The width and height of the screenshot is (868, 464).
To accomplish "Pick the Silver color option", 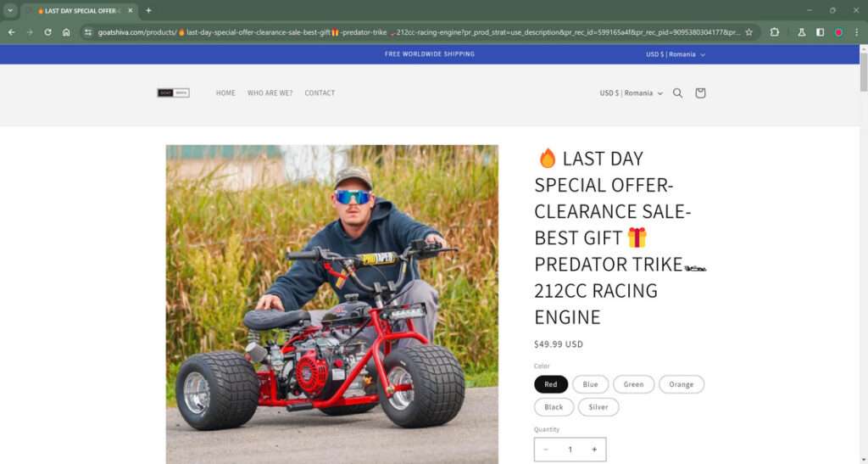I will click(598, 407).
